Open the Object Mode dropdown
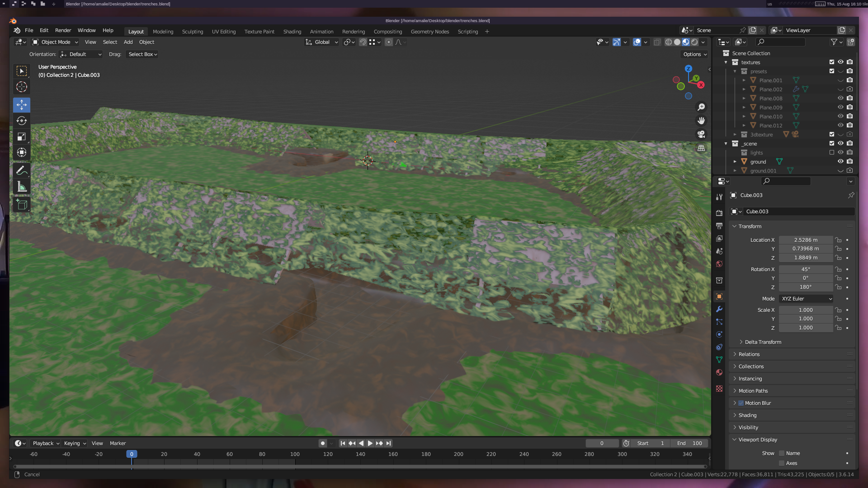The width and height of the screenshot is (868, 488). tap(55, 42)
